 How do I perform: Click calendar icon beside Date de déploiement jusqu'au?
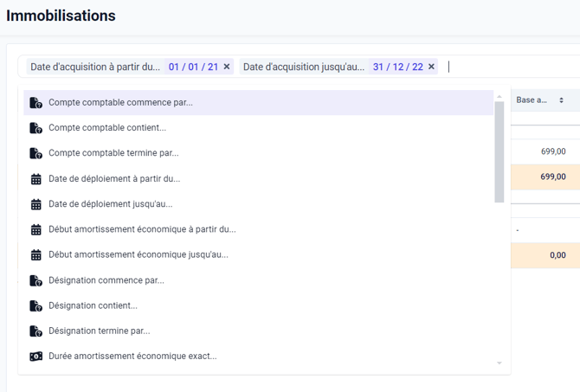35,204
